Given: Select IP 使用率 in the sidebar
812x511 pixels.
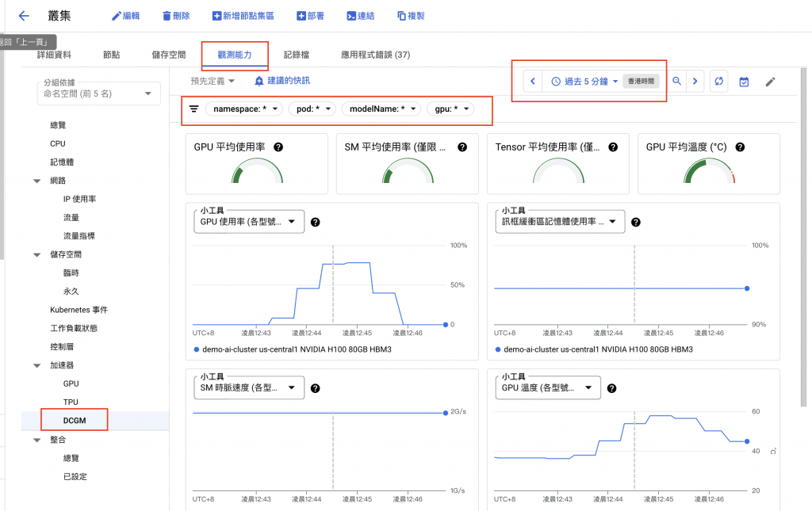Looking at the screenshot, I should [x=79, y=199].
